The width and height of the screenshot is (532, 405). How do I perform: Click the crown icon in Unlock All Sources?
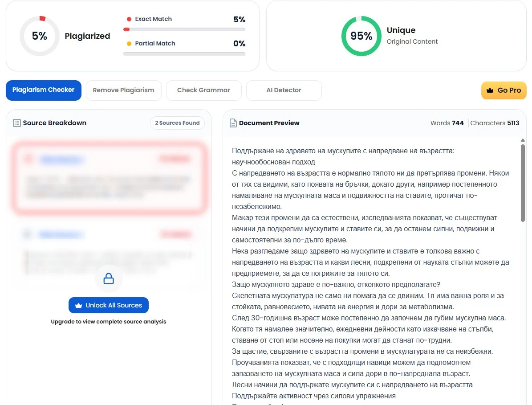(79, 305)
